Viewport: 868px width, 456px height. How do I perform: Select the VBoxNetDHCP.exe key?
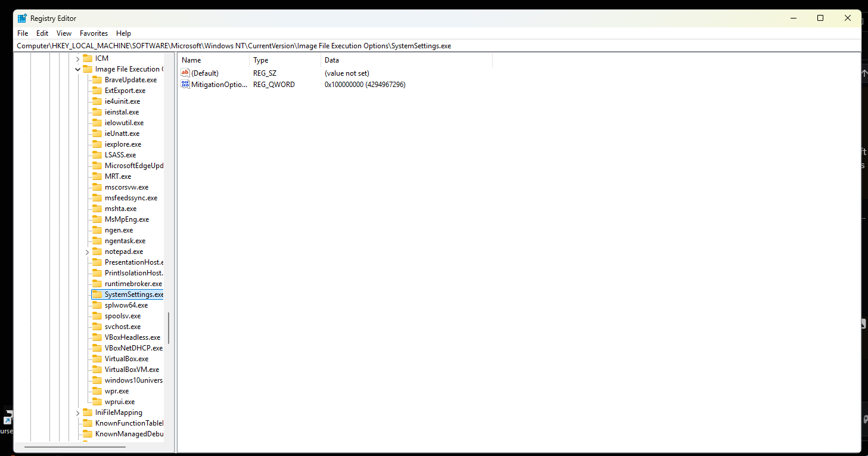[x=133, y=348]
